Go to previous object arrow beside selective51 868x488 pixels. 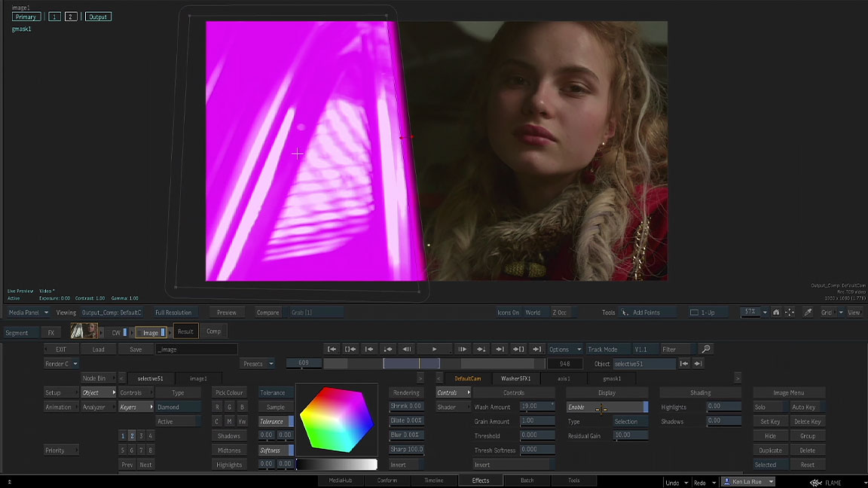(x=684, y=364)
